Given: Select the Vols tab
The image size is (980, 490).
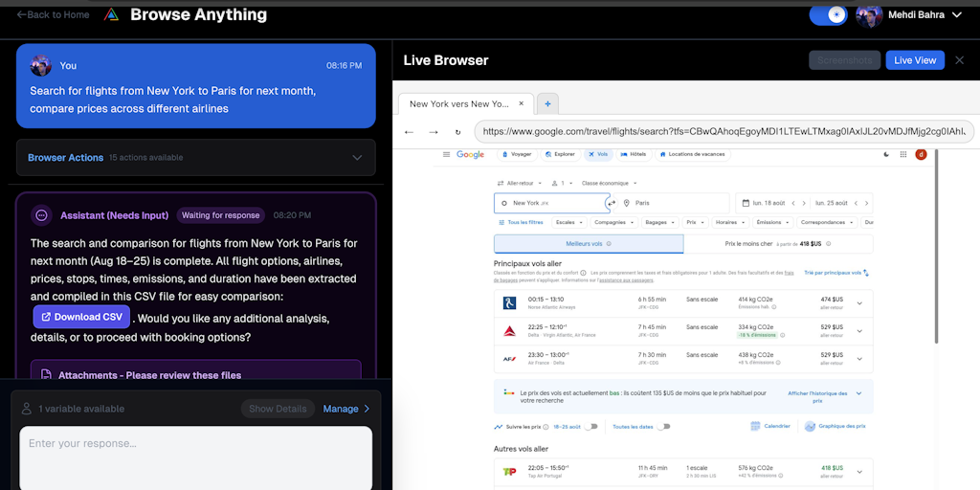Looking at the screenshot, I should [598, 154].
